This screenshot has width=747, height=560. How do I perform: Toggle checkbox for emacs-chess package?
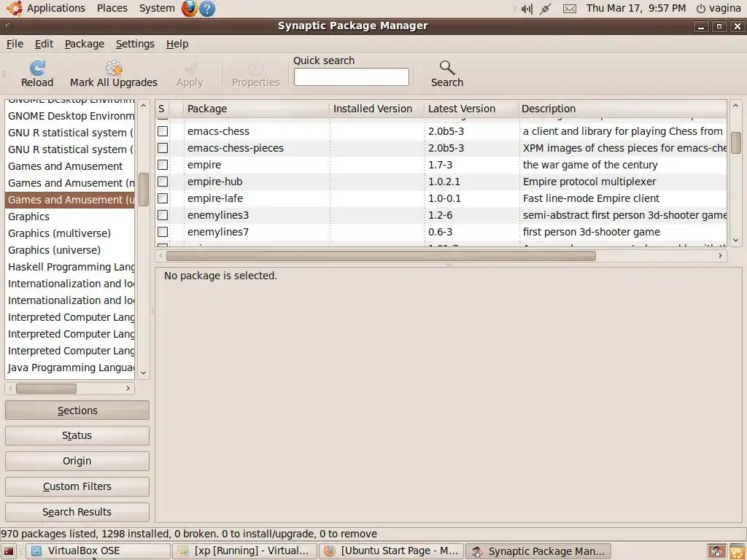163,131
